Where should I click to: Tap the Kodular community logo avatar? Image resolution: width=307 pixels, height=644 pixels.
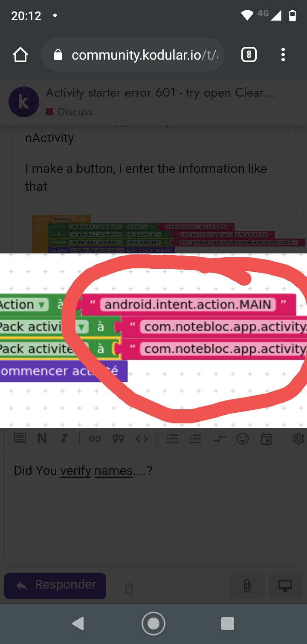coord(24,101)
